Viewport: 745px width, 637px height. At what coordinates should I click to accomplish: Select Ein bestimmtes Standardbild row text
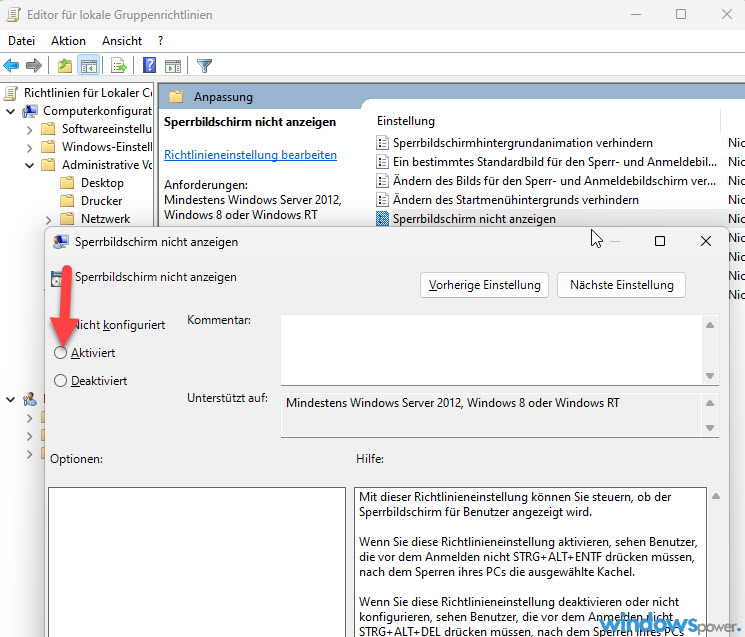click(x=554, y=162)
